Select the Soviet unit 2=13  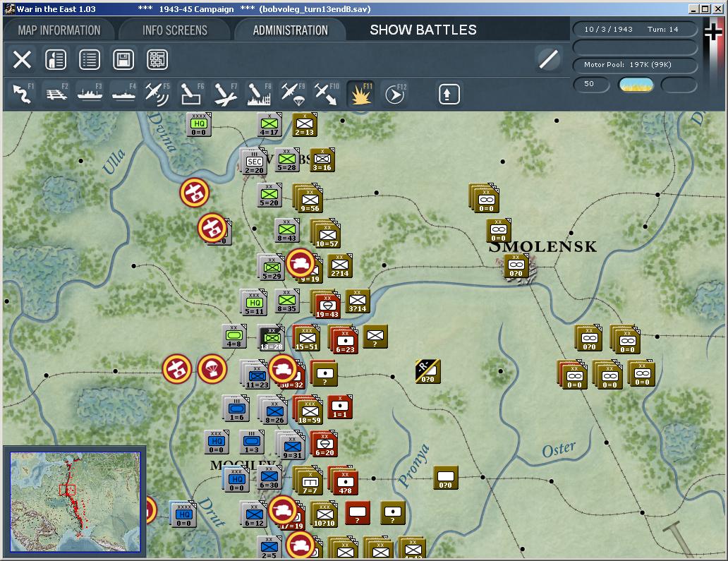(x=305, y=125)
